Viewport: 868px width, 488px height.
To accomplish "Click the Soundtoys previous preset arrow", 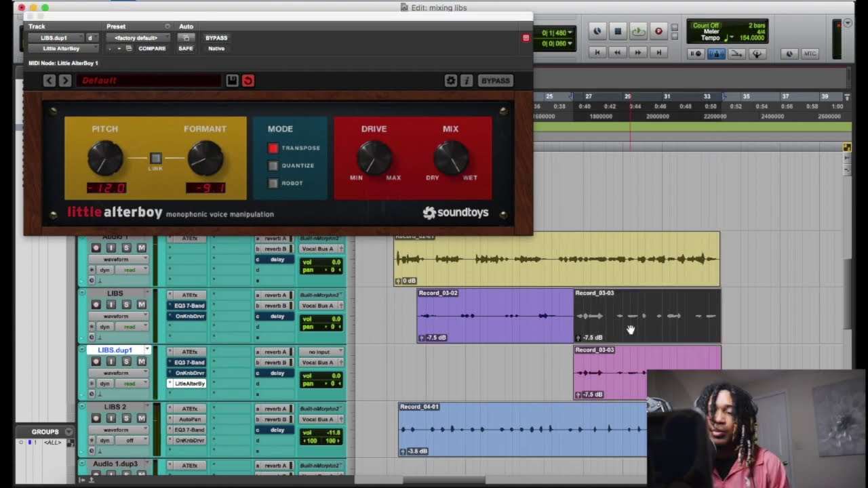I will (x=49, y=81).
